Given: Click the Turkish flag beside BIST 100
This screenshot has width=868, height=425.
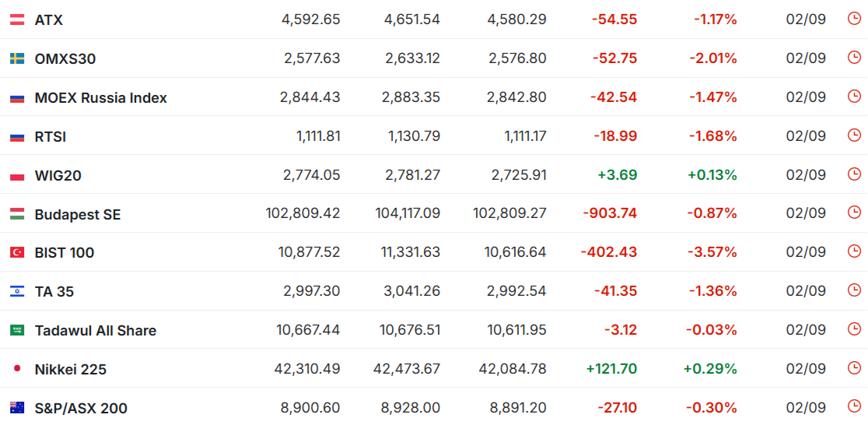Looking at the screenshot, I should 17,253.
